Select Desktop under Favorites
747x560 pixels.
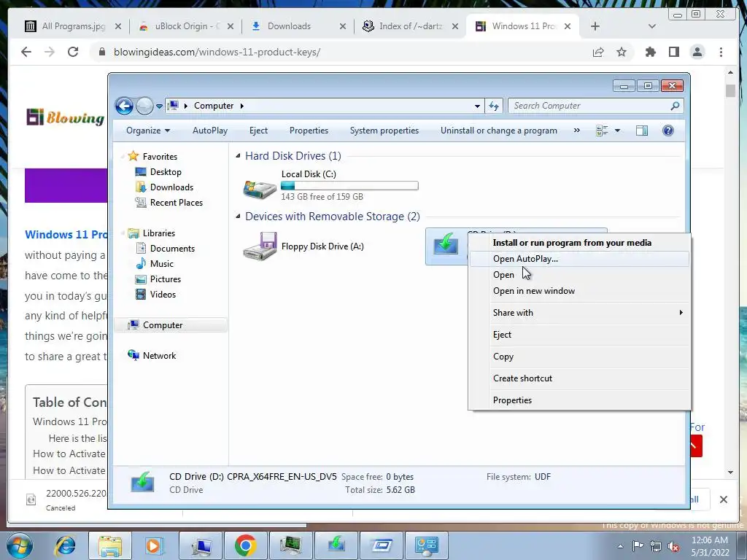(166, 172)
